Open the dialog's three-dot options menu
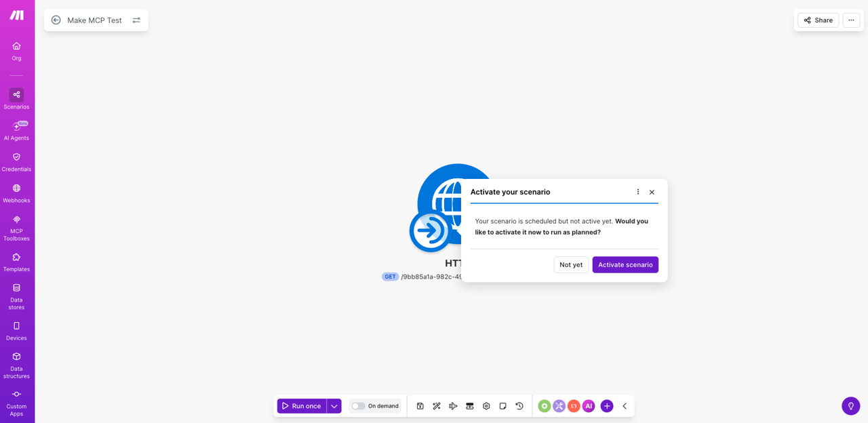Image resolution: width=868 pixels, height=423 pixels. [638, 192]
